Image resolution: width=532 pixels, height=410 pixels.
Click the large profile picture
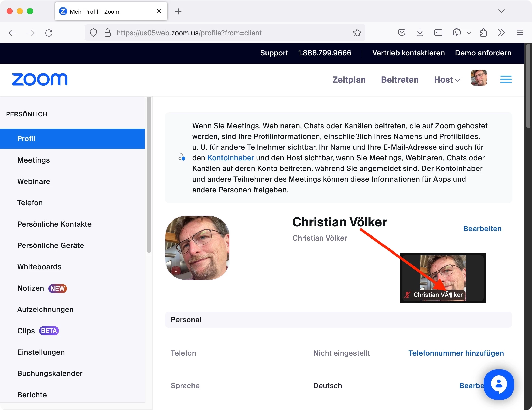[x=197, y=248]
